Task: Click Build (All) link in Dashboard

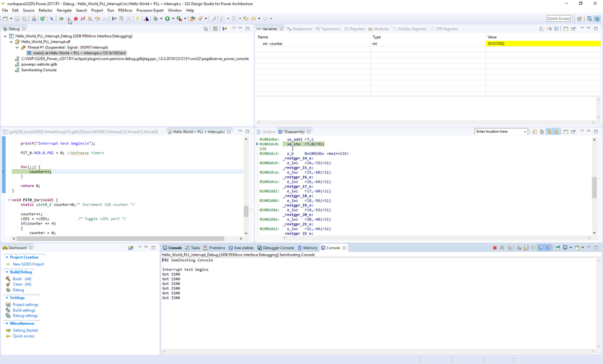Action: pyautogui.click(x=22, y=279)
